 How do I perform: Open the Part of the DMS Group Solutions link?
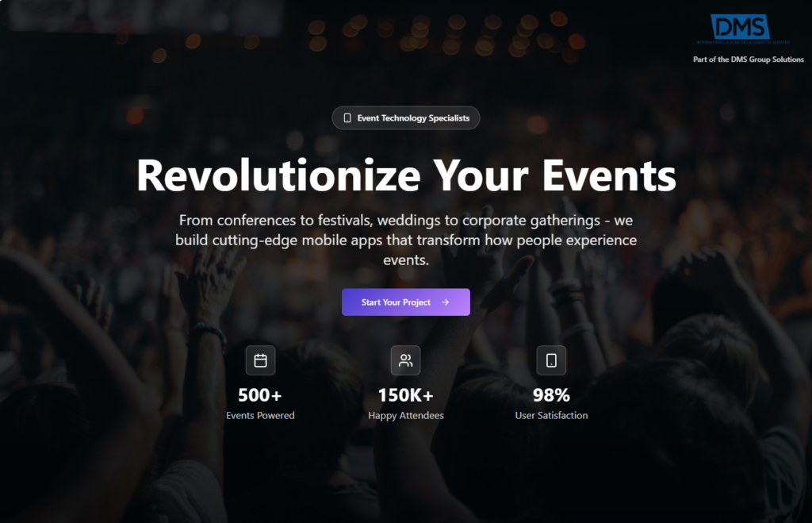tap(749, 60)
